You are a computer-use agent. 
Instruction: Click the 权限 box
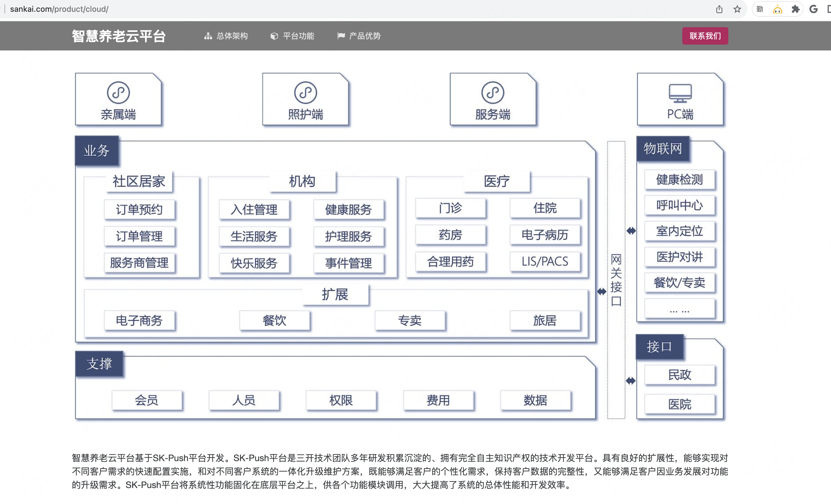point(341,400)
